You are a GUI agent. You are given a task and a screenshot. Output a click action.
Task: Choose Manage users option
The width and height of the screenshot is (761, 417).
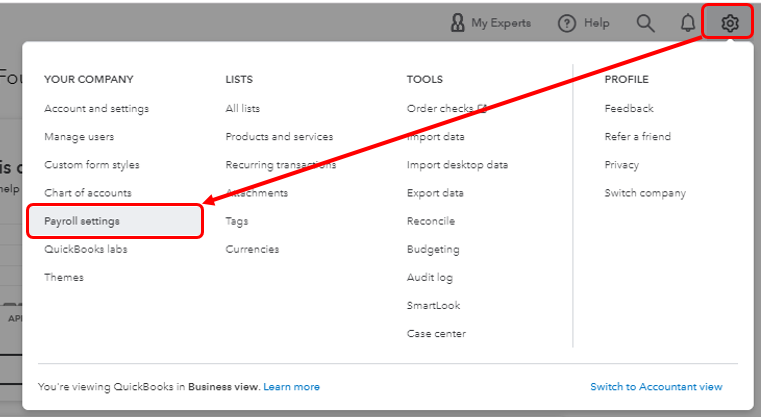coord(79,136)
